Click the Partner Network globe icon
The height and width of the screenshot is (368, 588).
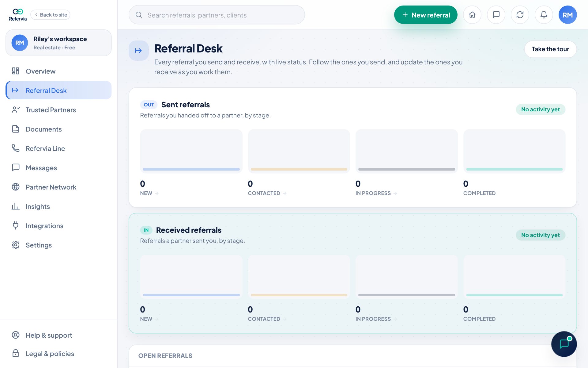(x=16, y=187)
